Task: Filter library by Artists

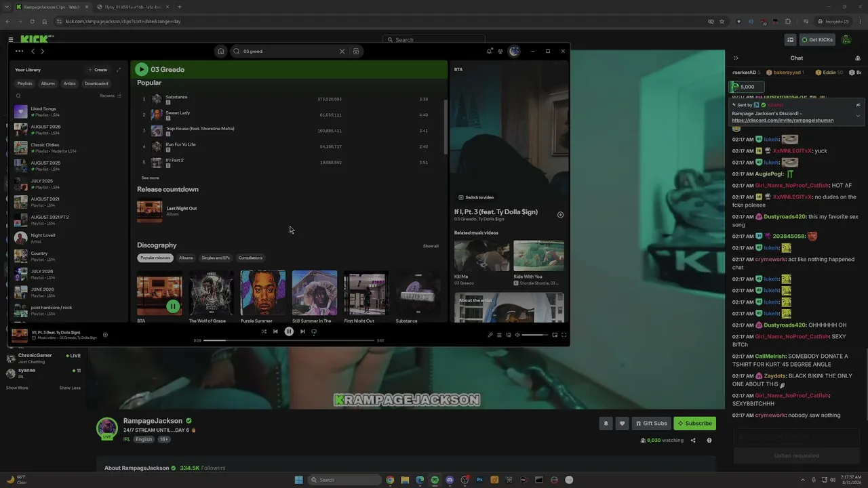Action: coord(70,83)
